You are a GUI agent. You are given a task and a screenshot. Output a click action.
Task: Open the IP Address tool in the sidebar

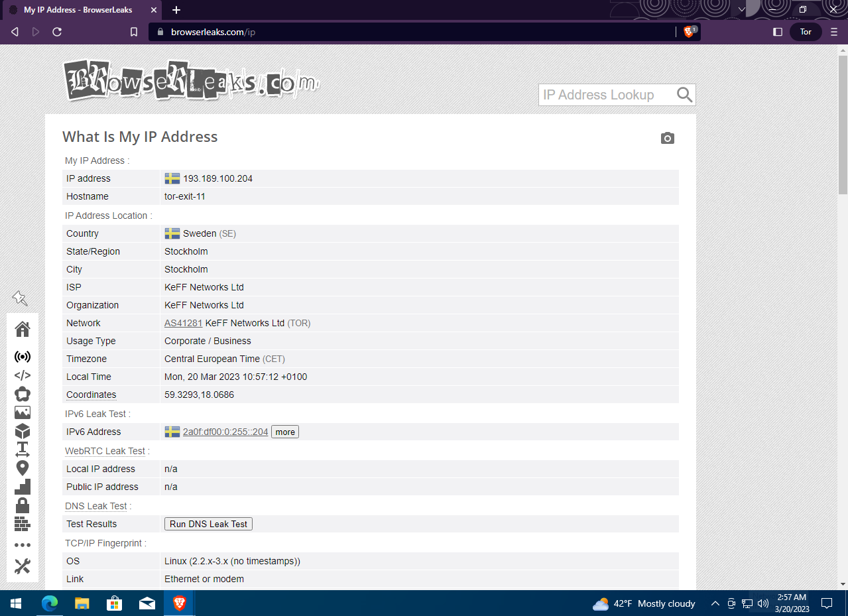(x=23, y=356)
